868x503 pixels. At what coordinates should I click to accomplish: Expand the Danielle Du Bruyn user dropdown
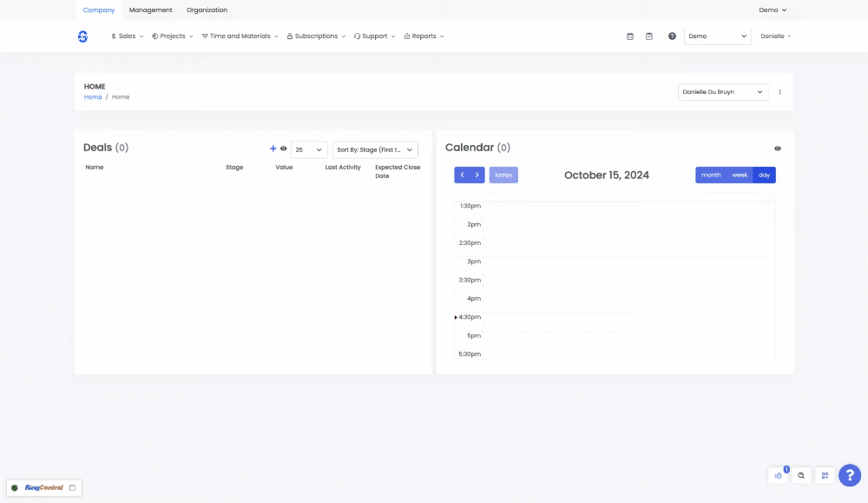[722, 92]
